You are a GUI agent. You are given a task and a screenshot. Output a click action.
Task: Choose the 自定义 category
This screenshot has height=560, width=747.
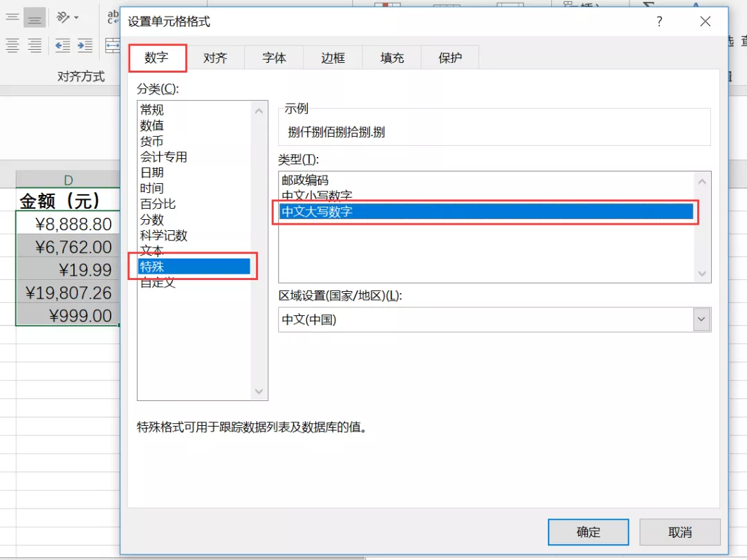tap(194, 282)
